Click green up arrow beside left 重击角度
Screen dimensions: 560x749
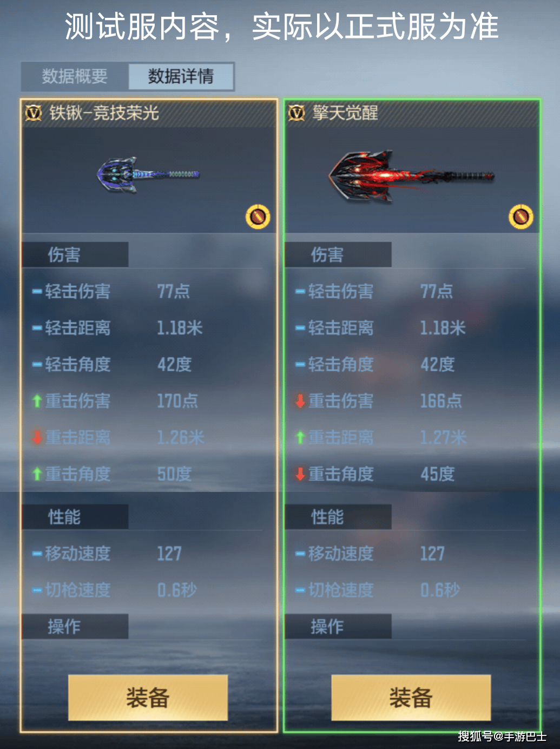37,474
